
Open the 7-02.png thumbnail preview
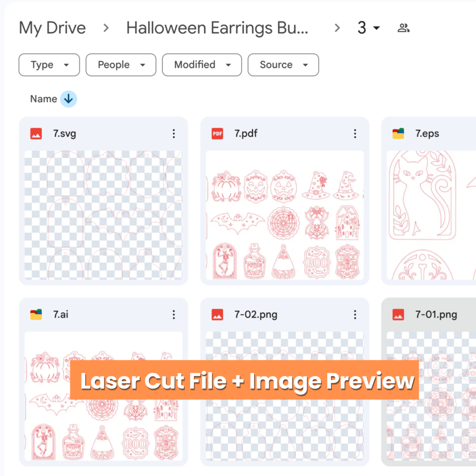[x=284, y=396]
